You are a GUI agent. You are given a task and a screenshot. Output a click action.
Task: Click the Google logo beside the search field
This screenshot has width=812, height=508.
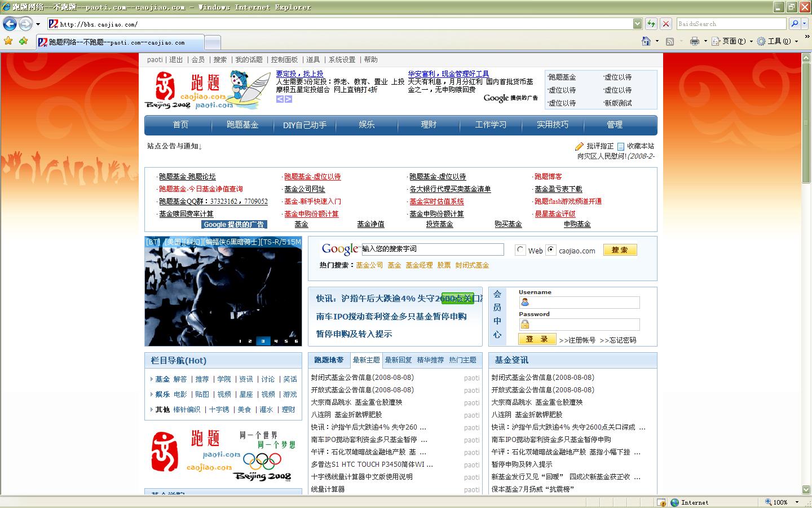(x=340, y=249)
